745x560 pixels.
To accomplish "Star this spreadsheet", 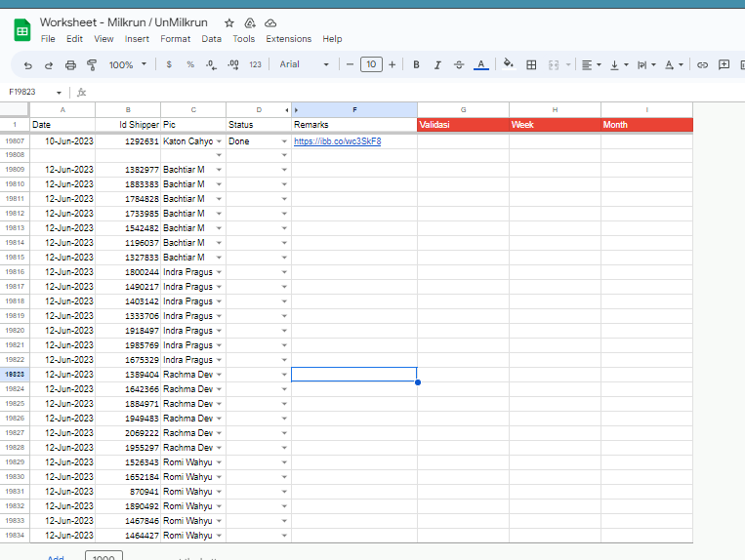I will click(x=229, y=22).
